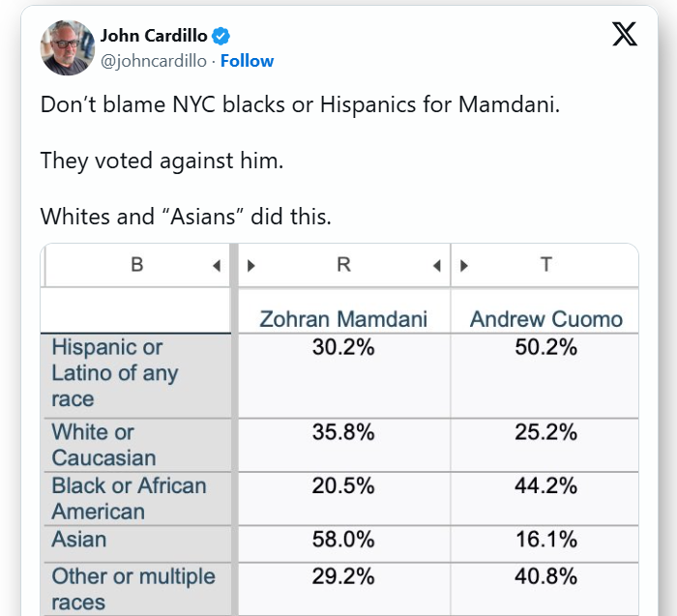Select the column T header
The width and height of the screenshot is (677, 616).
tap(546, 265)
